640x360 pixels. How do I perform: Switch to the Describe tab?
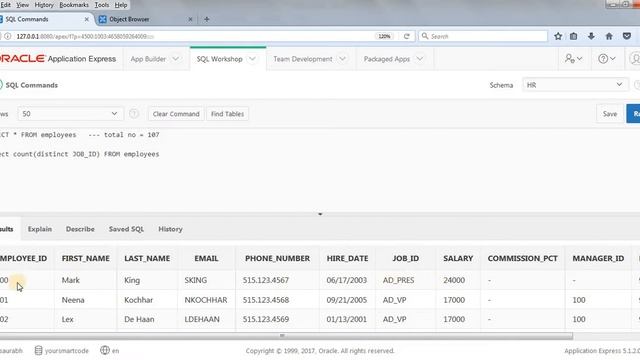(80, 229)
